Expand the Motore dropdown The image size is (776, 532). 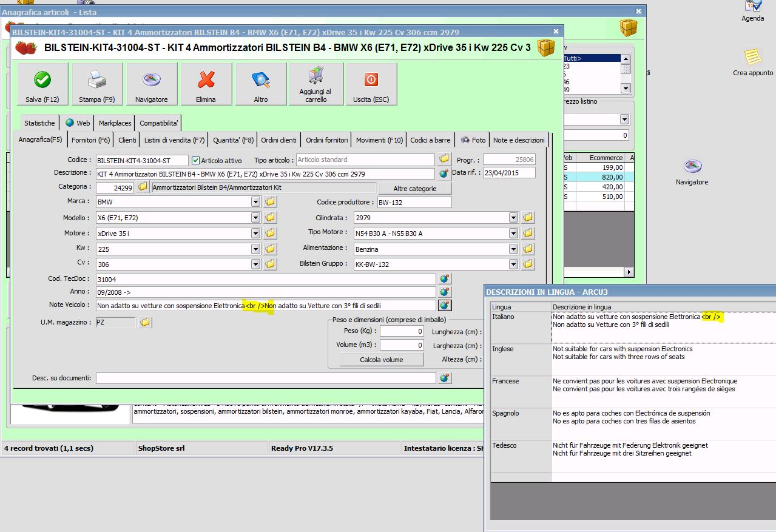click(255, 234)
